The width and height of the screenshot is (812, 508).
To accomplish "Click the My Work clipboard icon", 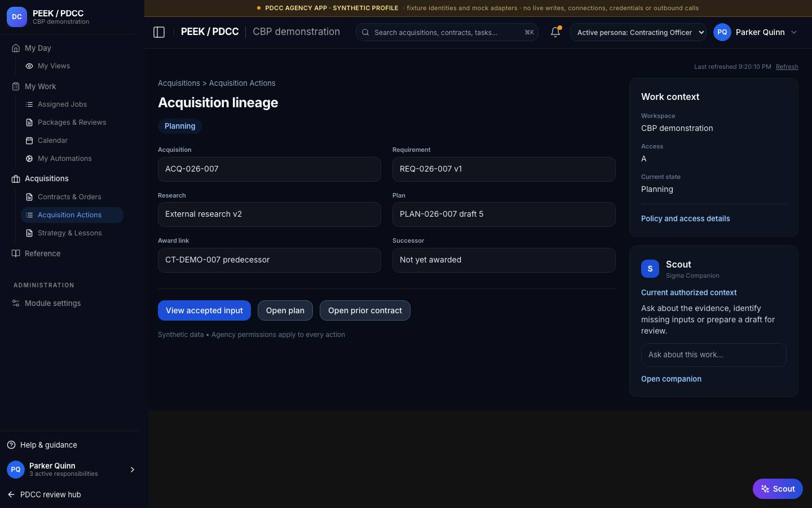I will 16,86.
